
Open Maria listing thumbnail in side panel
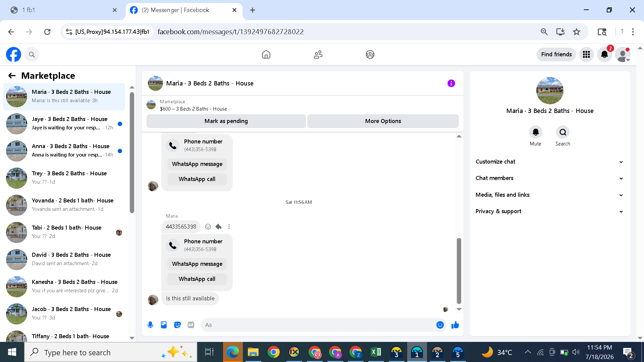pos(550,90)
